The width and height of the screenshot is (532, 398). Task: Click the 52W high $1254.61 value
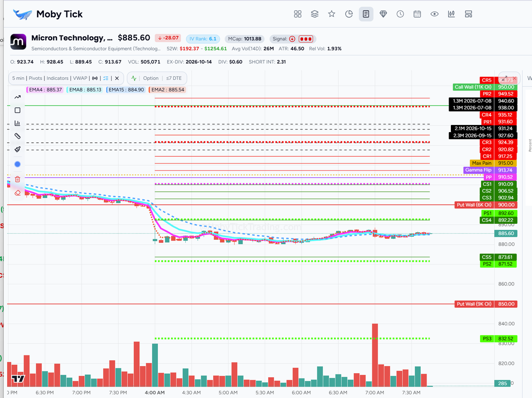(215, 49)
